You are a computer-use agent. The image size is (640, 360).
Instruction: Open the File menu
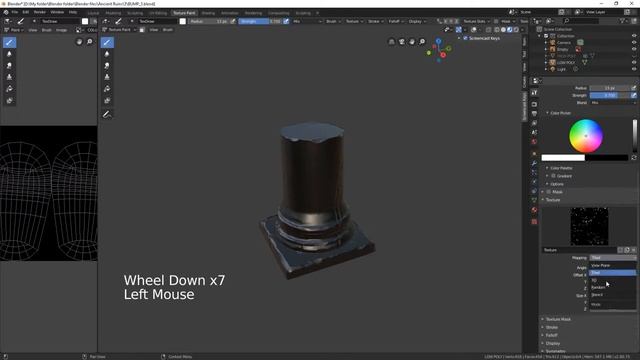15,12
